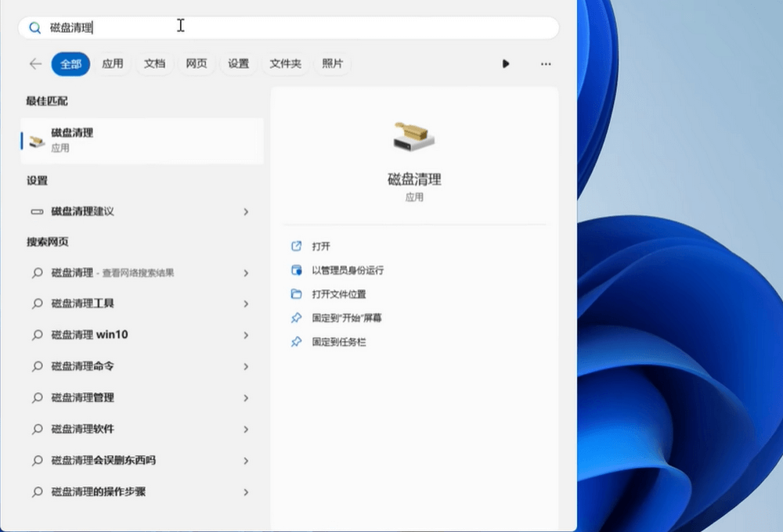This screenshot has width=783, height=532.
Task: Select the 照片 filter tab
Action: 332,64
